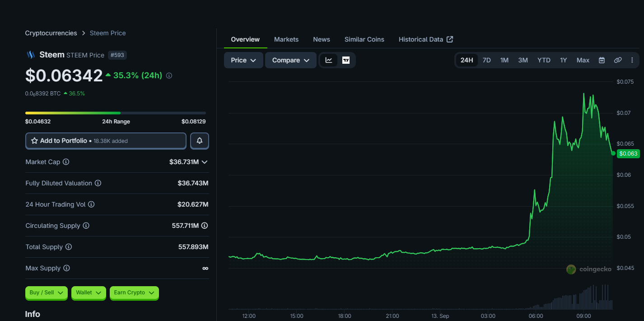Screen dimensions: 644x321
Task: Click Fully Diluted Valuation info icon
Action: pos(98,183)
